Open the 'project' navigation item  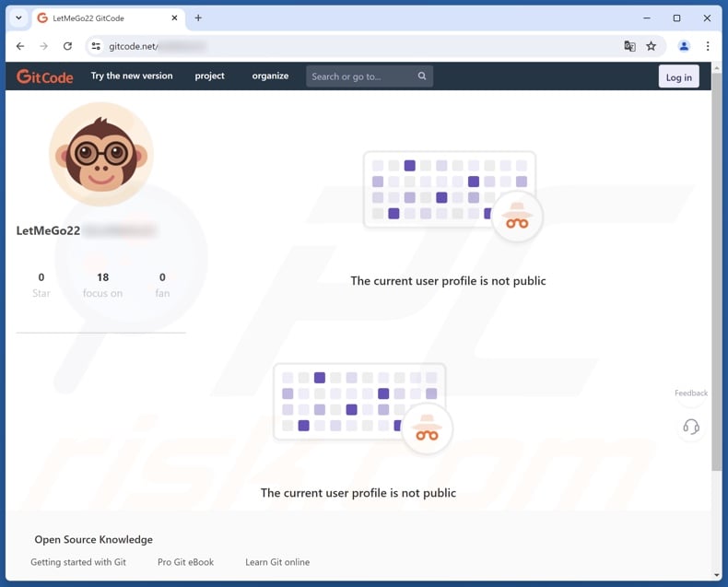209,76
